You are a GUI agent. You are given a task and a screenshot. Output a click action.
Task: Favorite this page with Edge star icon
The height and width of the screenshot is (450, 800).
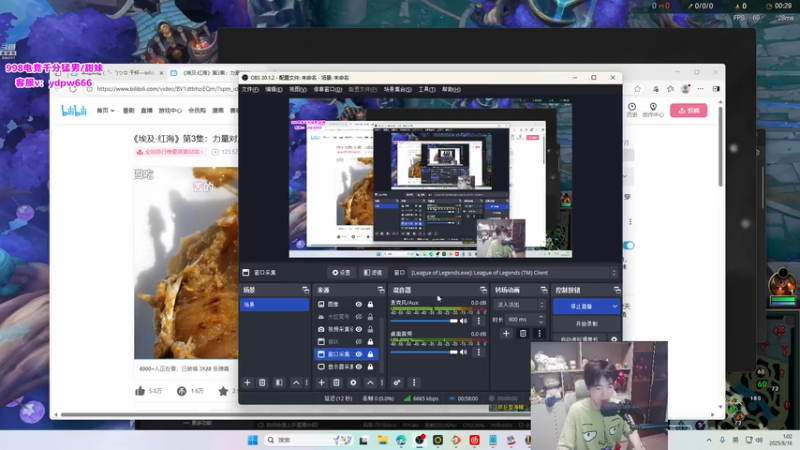637,89
